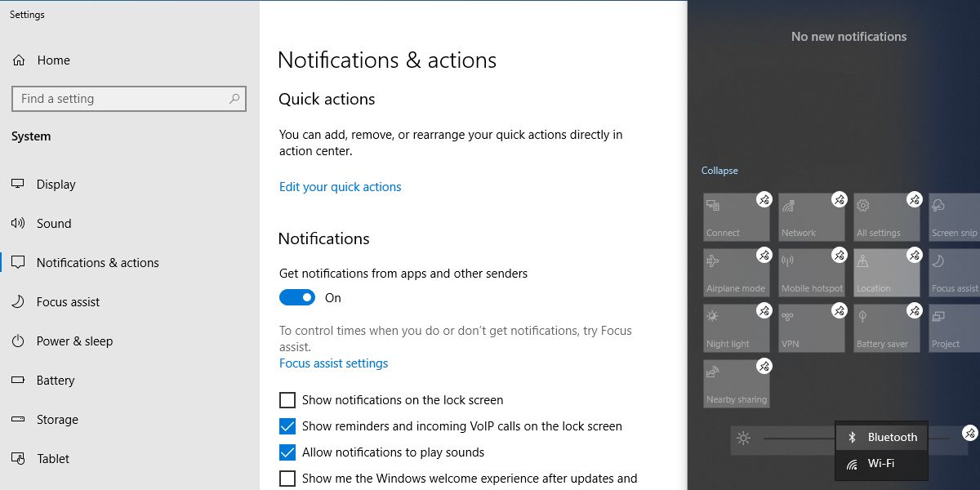Choose Wi-Fi from the popup menu

[882, 464]
